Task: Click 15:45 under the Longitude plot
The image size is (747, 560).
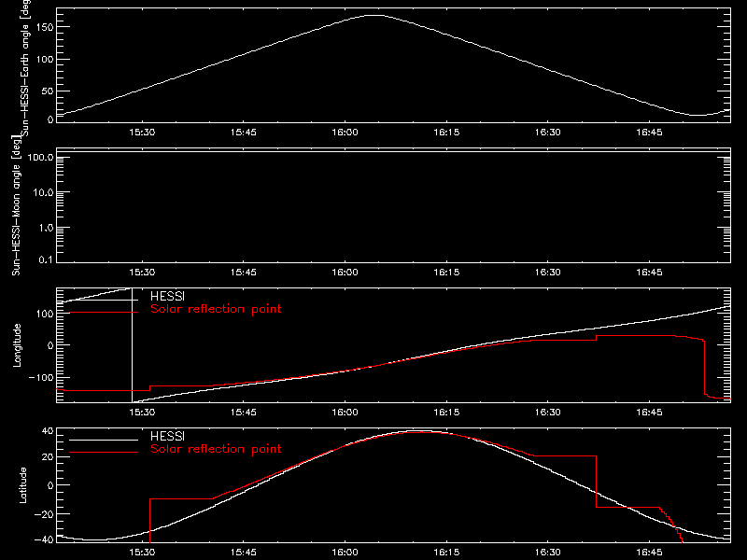Action: click(244, 412)
